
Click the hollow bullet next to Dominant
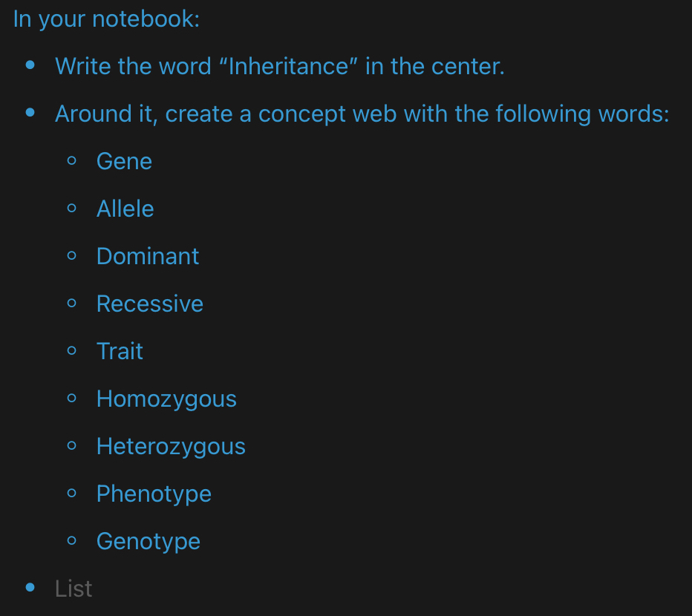(72, 256)
